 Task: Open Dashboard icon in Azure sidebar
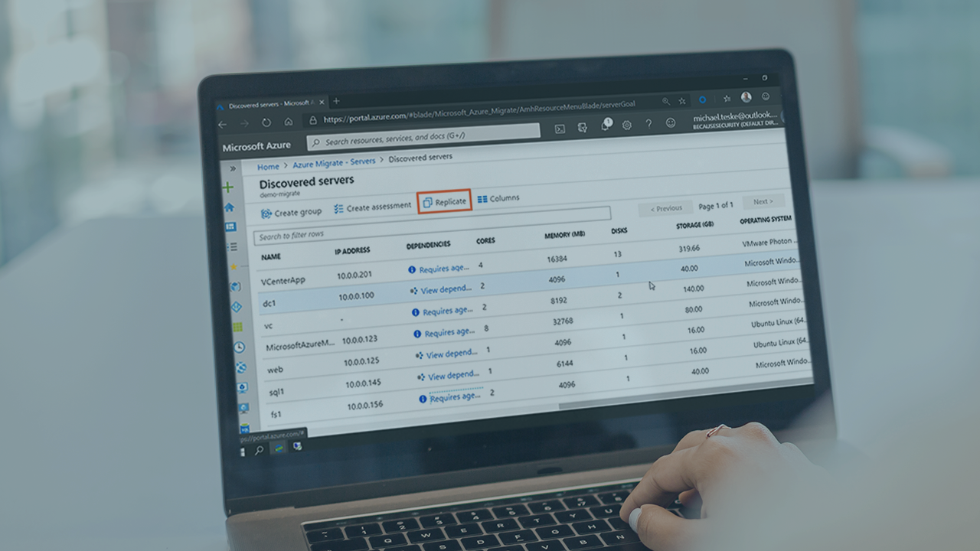coord(230,227)
